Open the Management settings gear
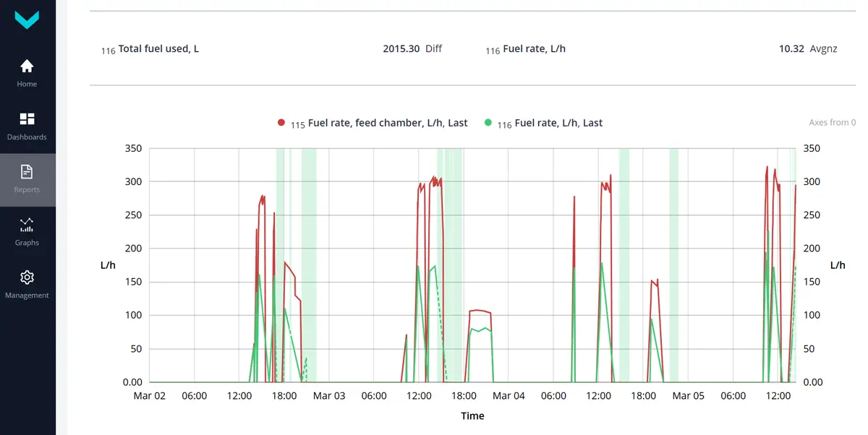868x435 pixels. click(x=26, y=284)
